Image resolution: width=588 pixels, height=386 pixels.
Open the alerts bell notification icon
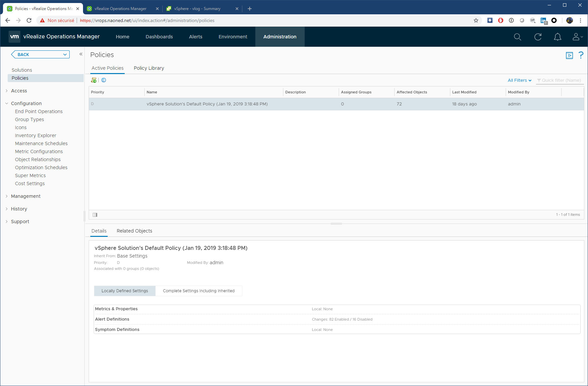pyautogui.click(x=557, y=37)
